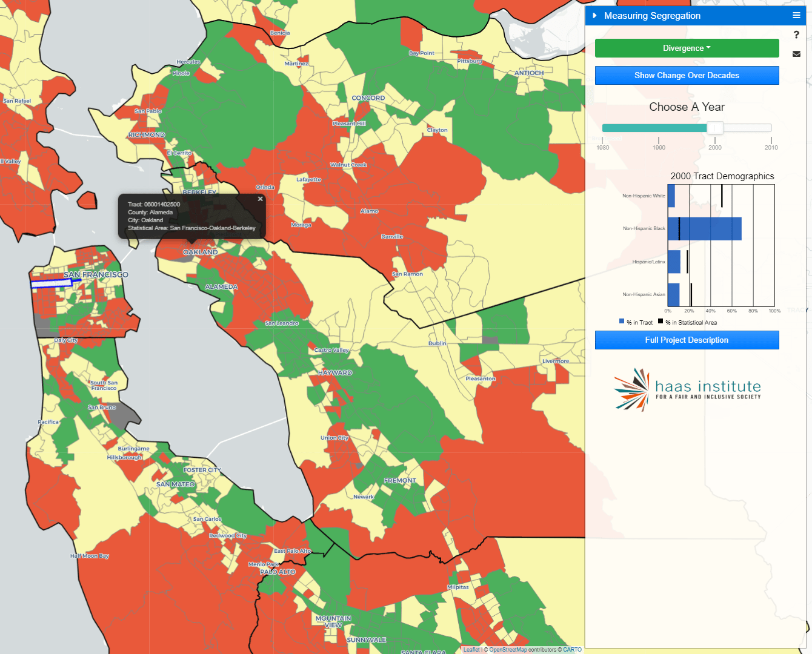Click the Choose A Year slider handle

(714, 128)
